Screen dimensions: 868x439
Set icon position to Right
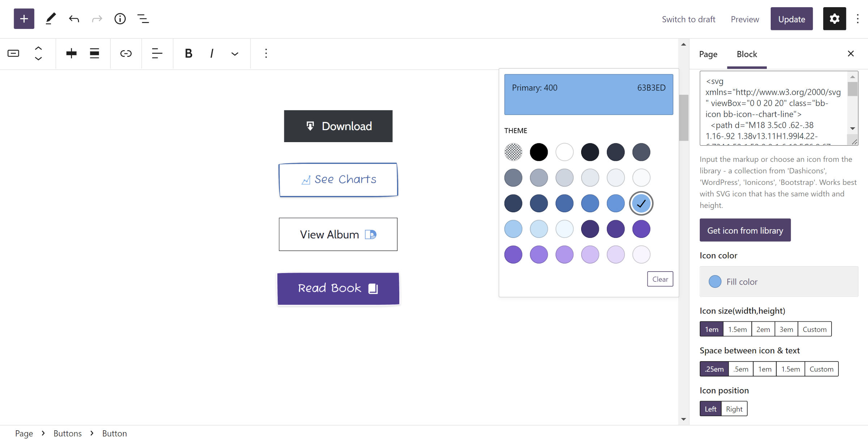(x=734, y=409)
